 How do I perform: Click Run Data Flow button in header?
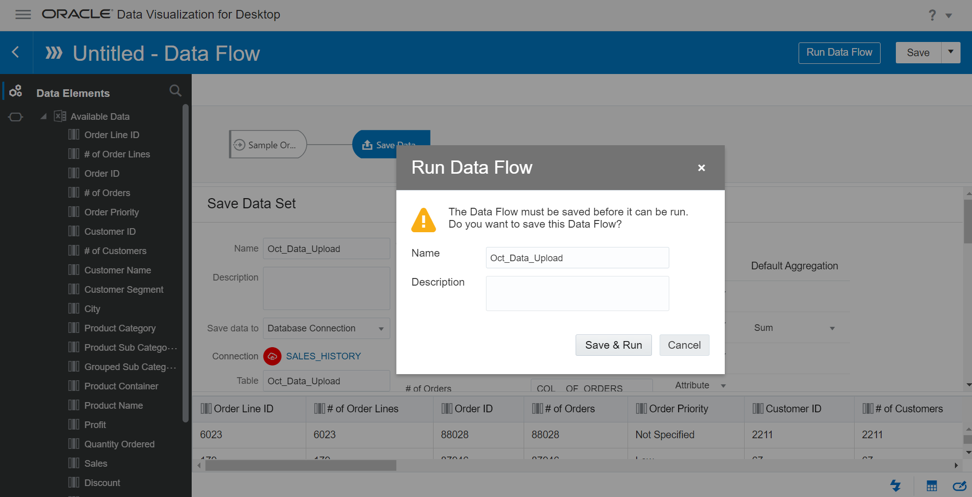pyautogui.click(x=839, y=53)
